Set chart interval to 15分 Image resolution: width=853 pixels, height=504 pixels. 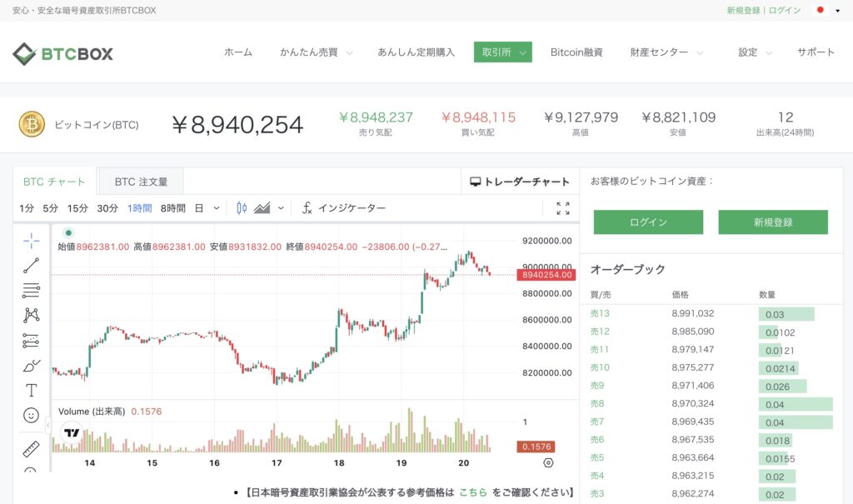point(77,208)
